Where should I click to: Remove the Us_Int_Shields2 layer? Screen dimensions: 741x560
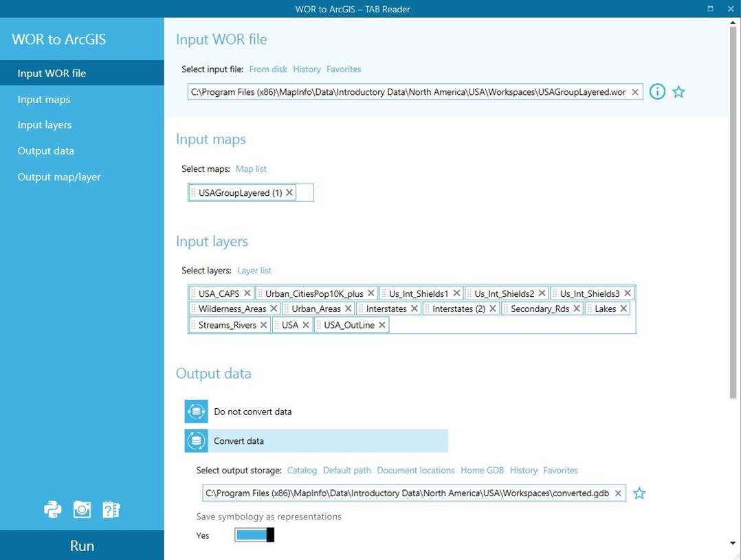(x=542, y=293)
